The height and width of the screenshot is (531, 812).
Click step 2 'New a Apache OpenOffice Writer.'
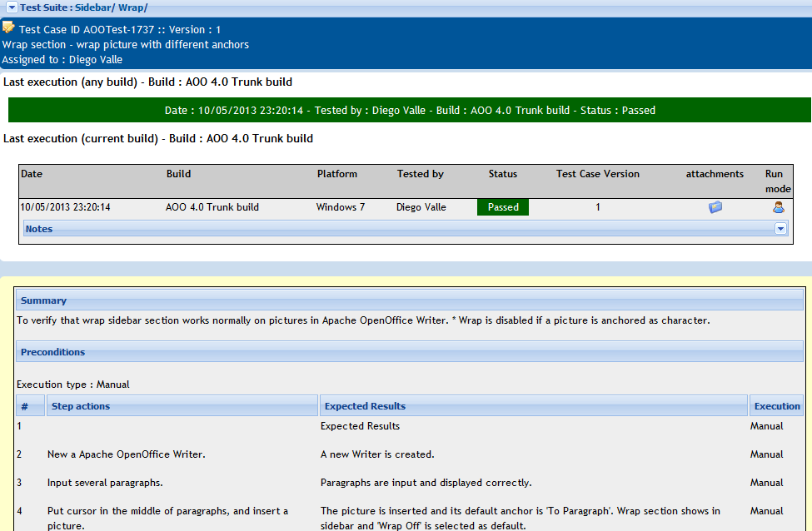point(127,454)
